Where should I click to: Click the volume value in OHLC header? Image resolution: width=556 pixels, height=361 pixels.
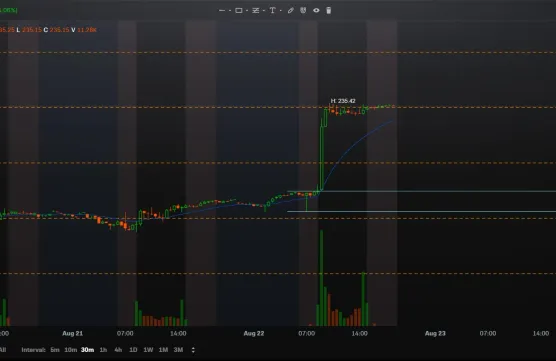87,30
